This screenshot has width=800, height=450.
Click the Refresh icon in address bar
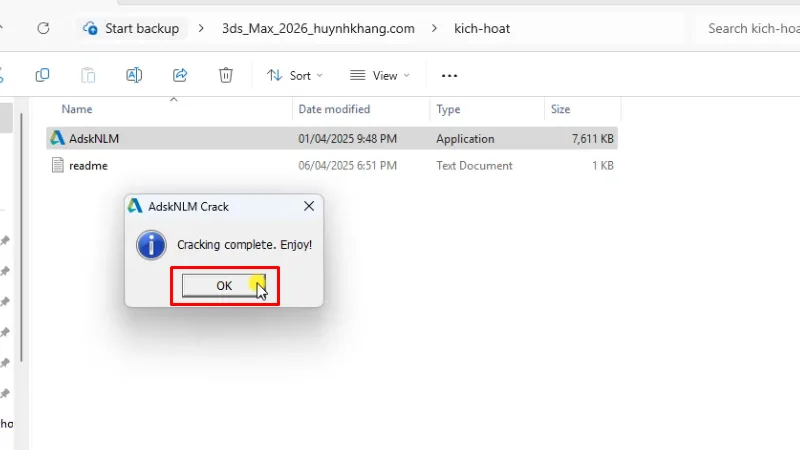click(43, 28)
